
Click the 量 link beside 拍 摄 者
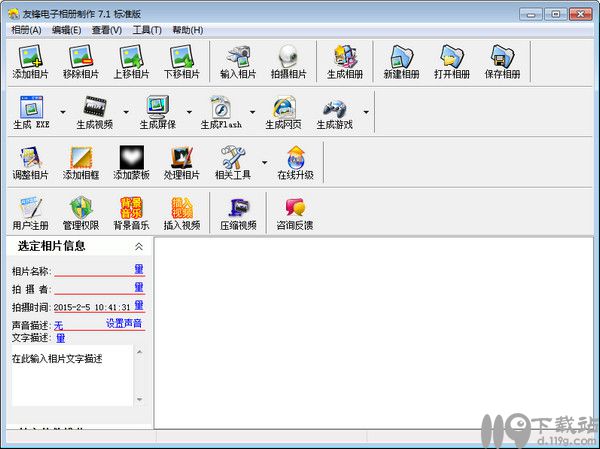139,287
